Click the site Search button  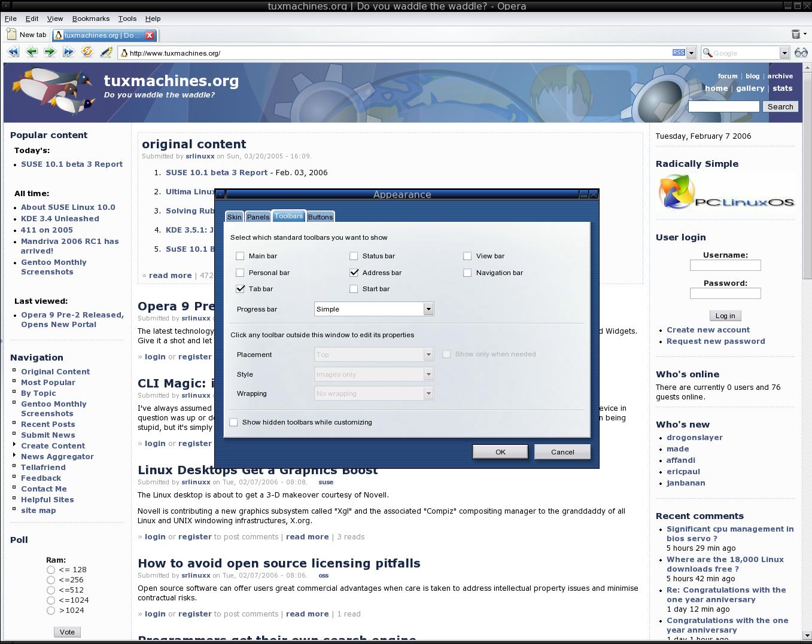click(x=780, y=106)
